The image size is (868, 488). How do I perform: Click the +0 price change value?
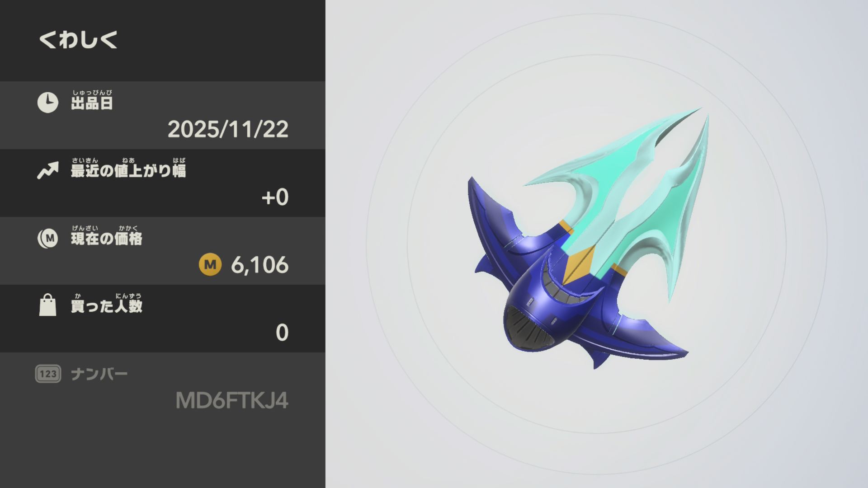(x=275, y=197)
